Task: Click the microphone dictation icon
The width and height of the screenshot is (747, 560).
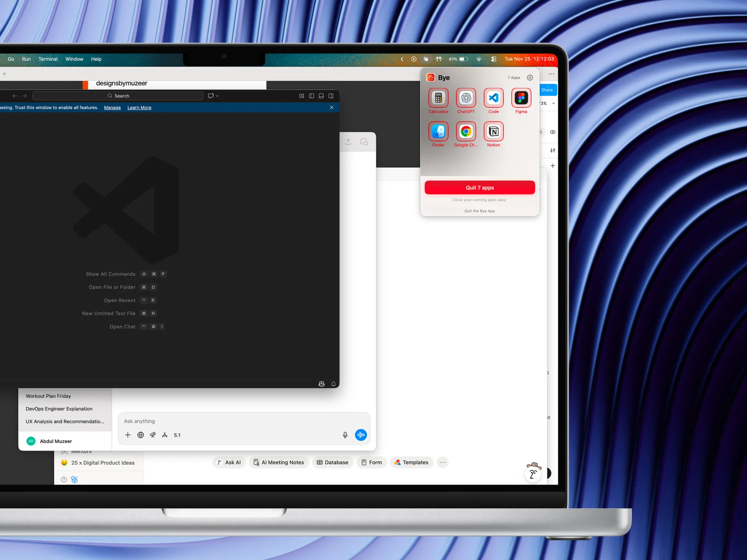Action: tap(345, 435)
